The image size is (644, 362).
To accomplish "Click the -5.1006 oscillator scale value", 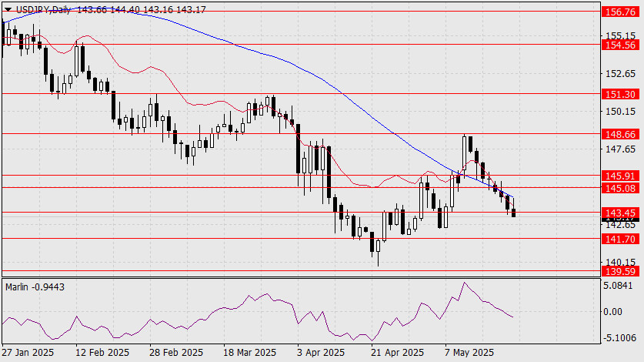I will point(619,338).
